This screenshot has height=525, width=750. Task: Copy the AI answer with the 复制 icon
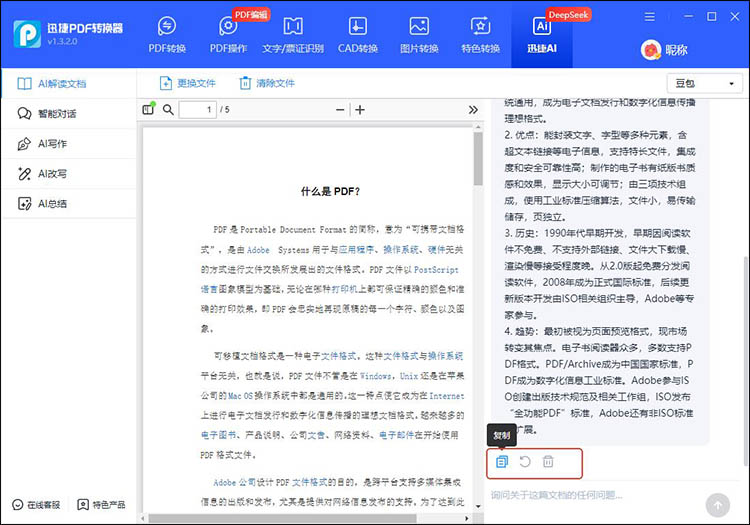click(502, 462)
